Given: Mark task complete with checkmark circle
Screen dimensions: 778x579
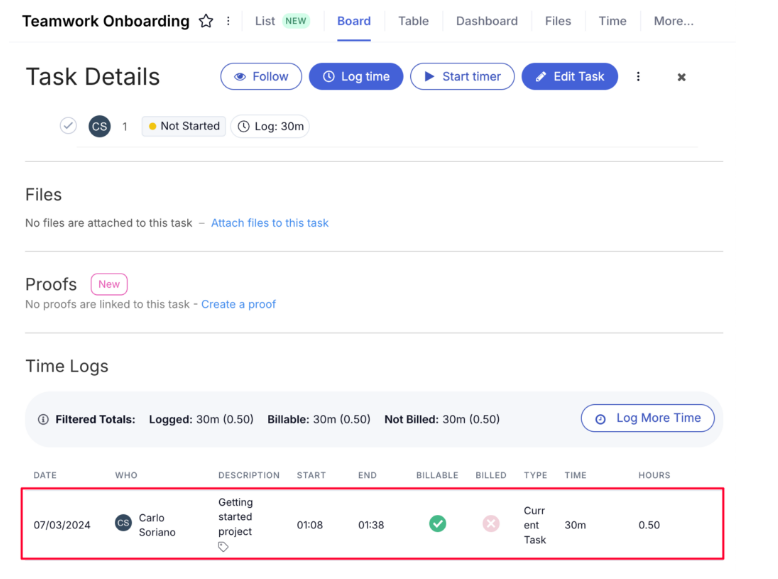Looking at the screenshot, I should pyautogui.click(x=68, y=126).
